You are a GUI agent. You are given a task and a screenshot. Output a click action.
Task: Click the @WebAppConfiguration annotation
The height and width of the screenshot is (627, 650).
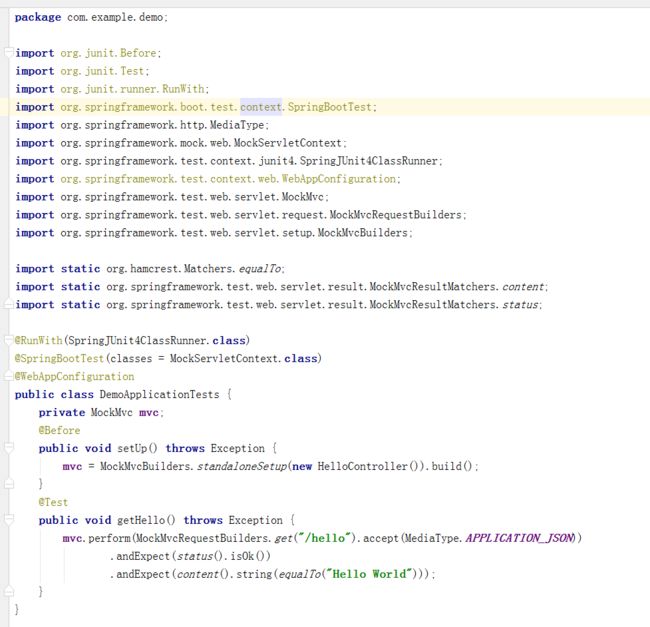75,377
